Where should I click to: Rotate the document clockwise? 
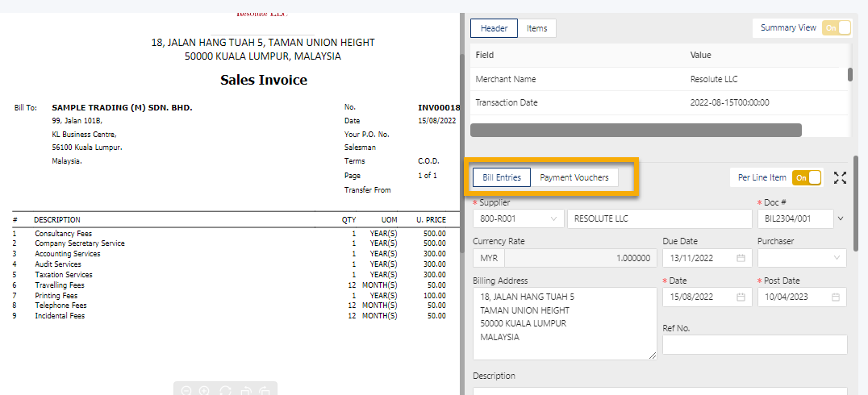264,391
